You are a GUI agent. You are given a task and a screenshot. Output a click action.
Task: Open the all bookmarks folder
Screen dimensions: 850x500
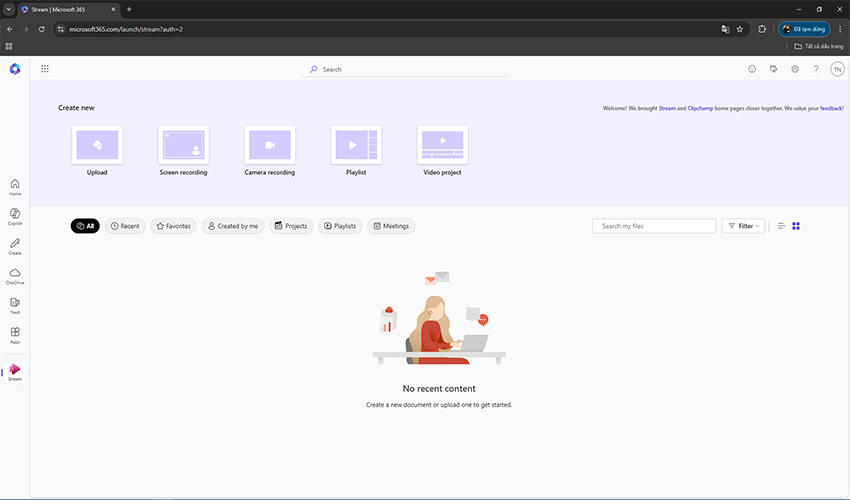tap(819, 46)
